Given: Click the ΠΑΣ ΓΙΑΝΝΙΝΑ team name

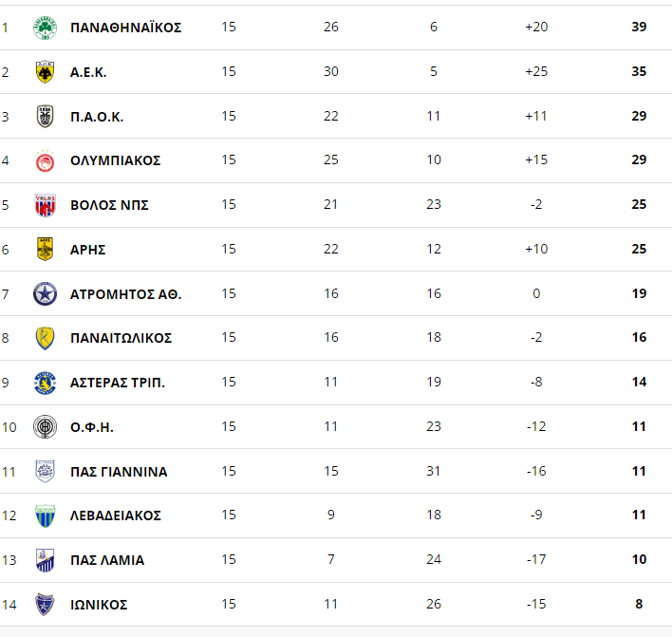Looking at the screenshot, I should [x=119, y=472].
